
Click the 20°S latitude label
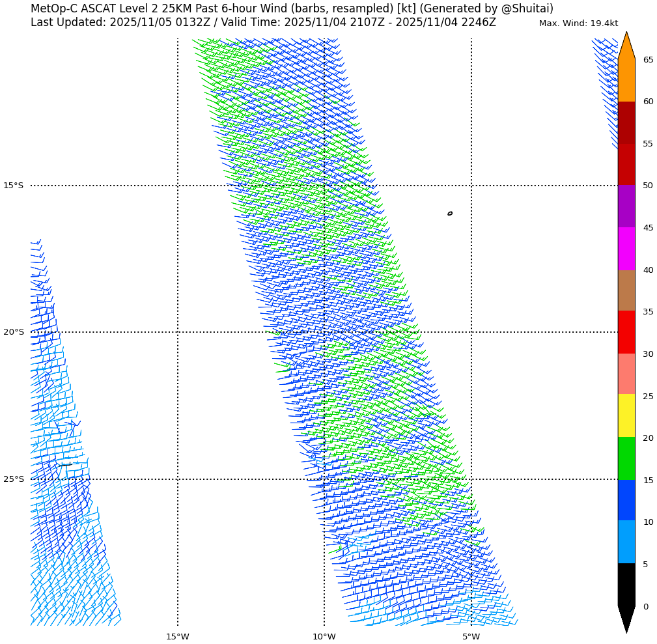(x=13, y=332)
